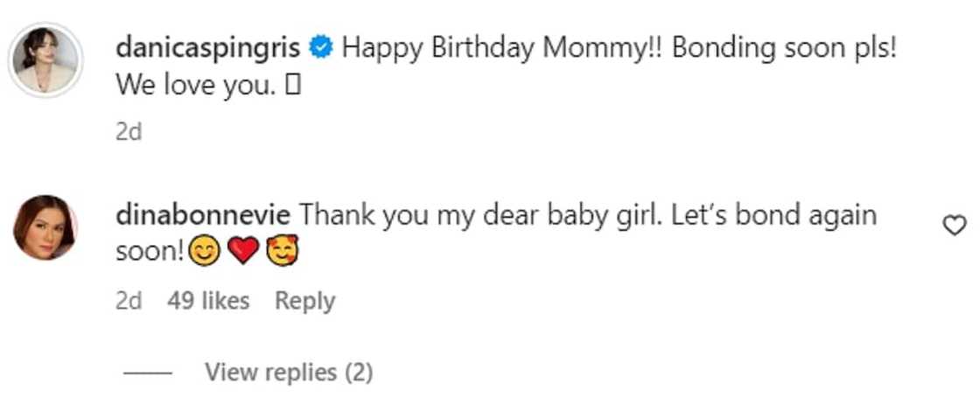This screenshot has height=405, width=980.
Task: Click the 2d timestamp beside 49 likes
Action: tap(128, 301)
